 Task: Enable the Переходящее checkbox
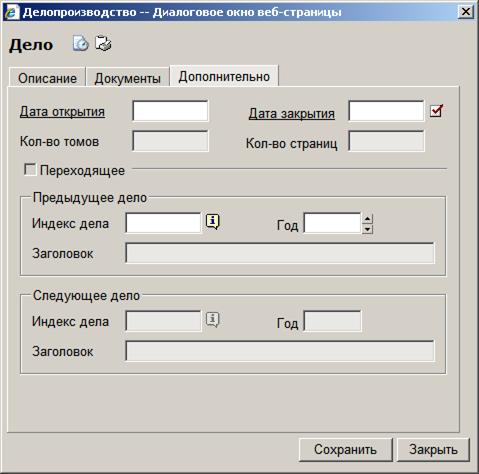pos(30,169)
